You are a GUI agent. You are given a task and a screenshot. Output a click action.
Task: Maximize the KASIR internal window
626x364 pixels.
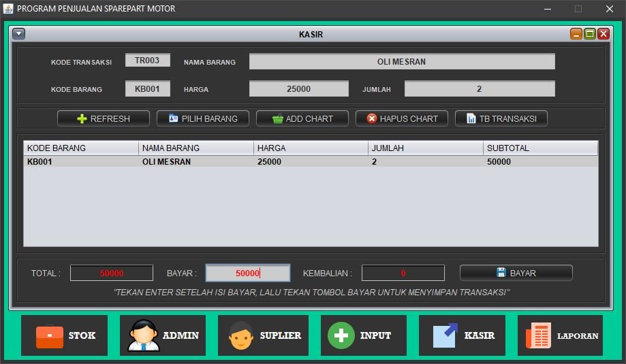(590, 34)
